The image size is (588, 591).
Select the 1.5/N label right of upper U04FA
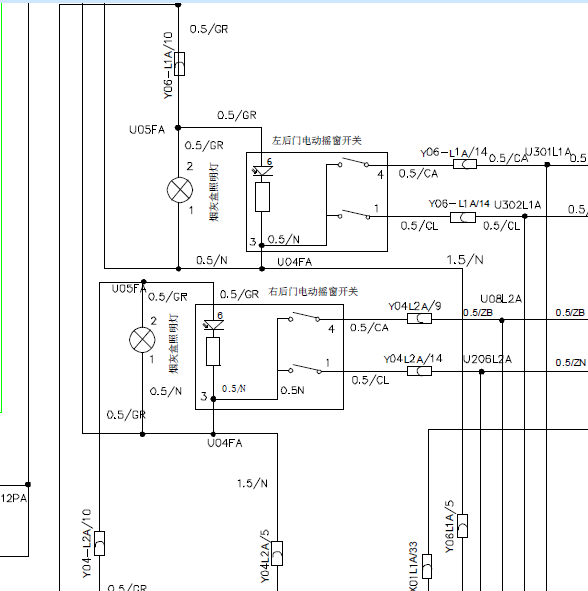point(465,260)
